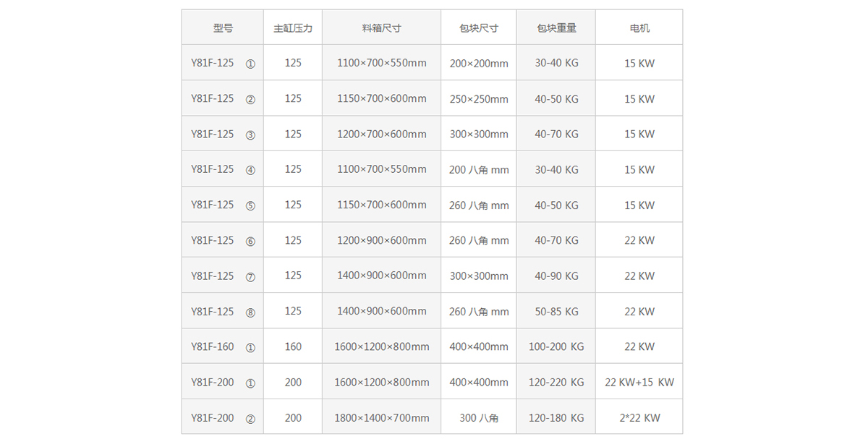Click the 300 八角 bale size cell
868x447 pixels.
(479, 418)
